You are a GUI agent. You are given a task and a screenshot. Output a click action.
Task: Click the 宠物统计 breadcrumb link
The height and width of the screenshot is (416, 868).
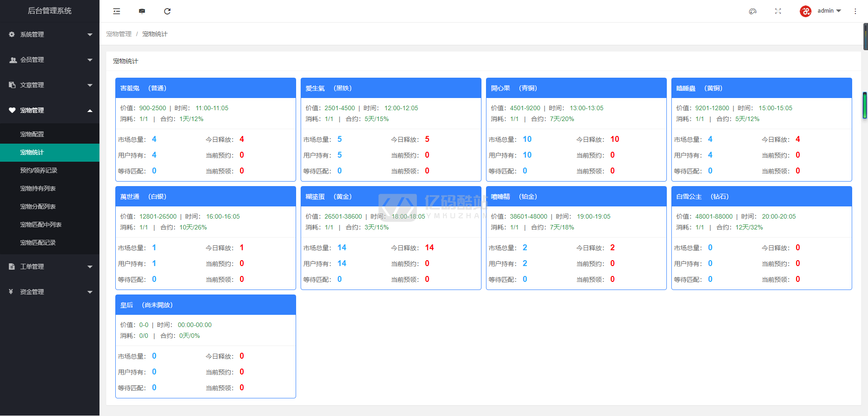click(x=155, y=34)
